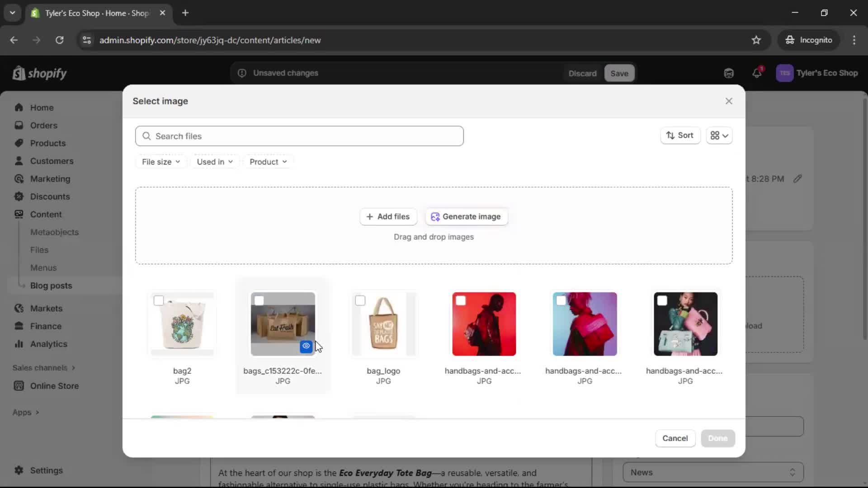Image resolution: width=868 pixels, height=488 pixels.
Task: Open Shopify notifications bell
Action: pos(757,73)
